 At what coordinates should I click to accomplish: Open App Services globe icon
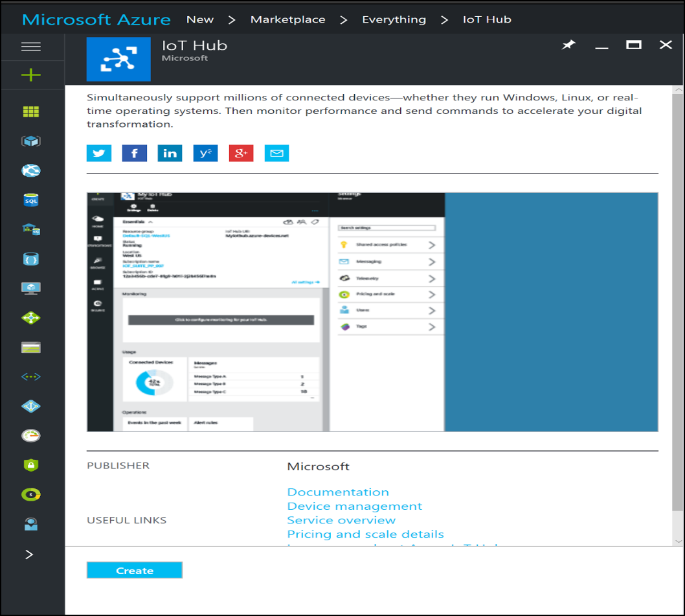(x=31, y=170)
